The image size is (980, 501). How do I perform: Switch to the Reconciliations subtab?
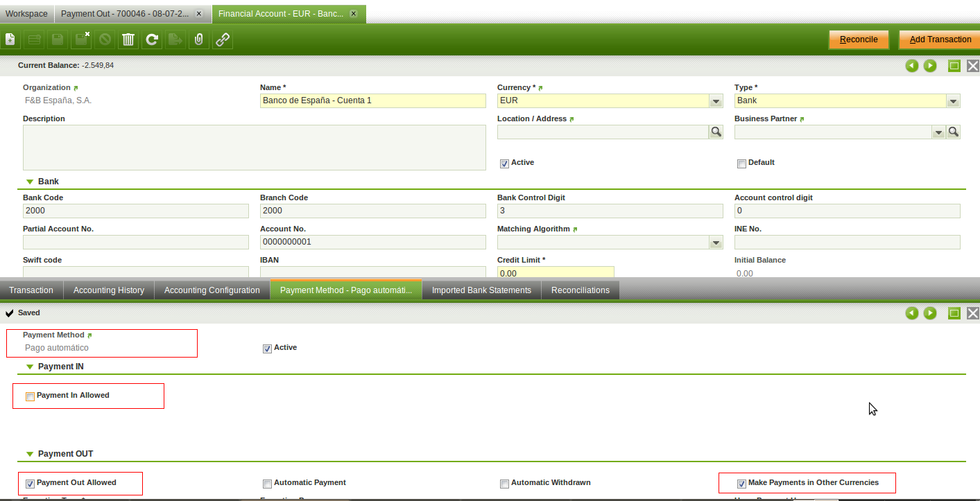tap(581, 290)
